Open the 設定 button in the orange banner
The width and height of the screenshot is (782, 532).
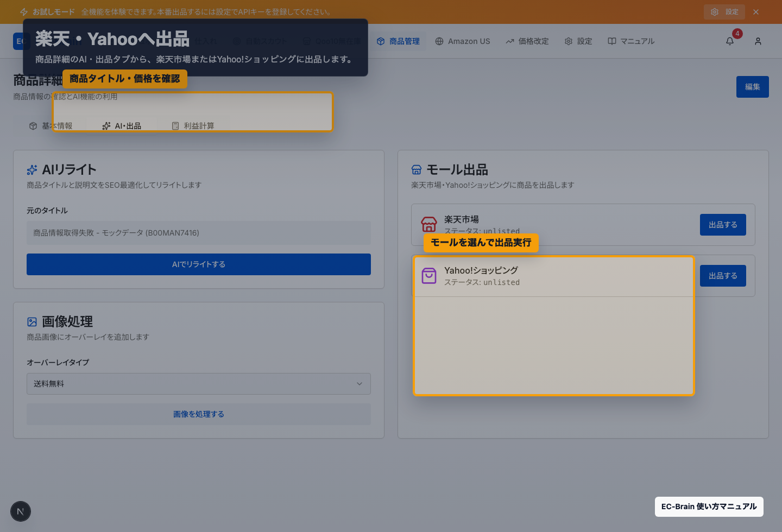(x=724, y=12)
